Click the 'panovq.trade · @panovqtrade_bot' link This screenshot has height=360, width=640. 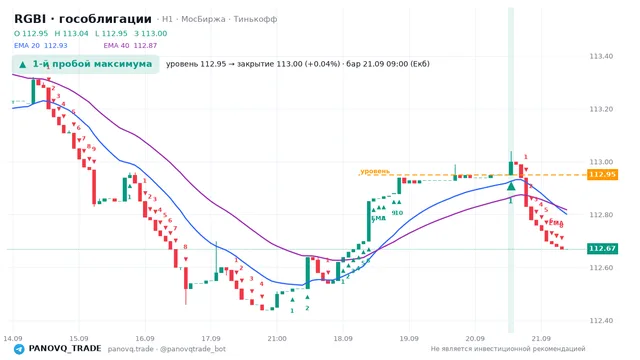tap(167, 349)
